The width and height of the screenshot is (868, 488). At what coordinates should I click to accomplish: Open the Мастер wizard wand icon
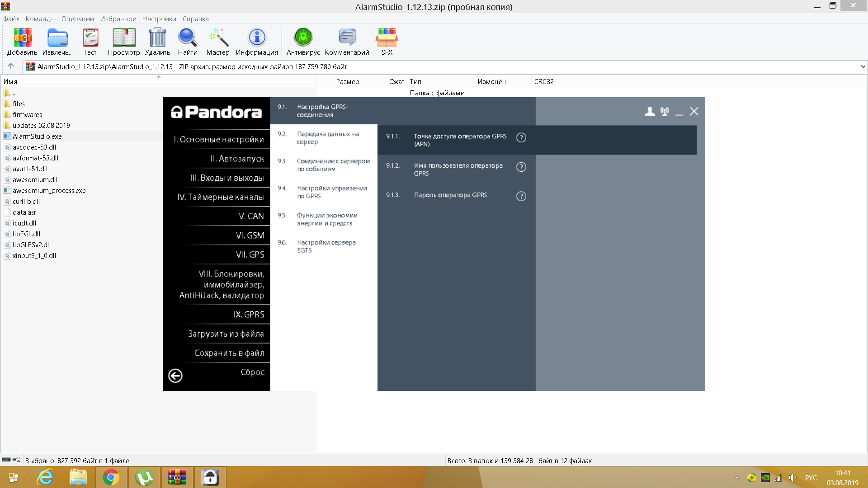218,38
